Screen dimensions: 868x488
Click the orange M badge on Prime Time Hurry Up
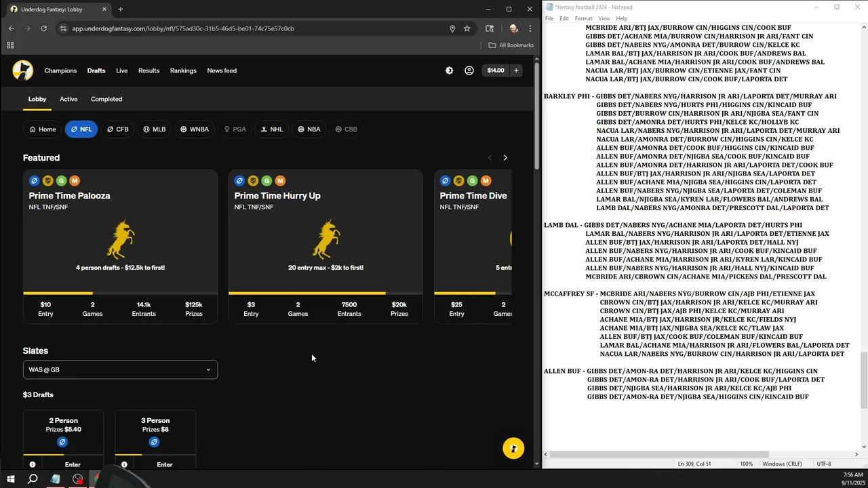coord(280,181)
